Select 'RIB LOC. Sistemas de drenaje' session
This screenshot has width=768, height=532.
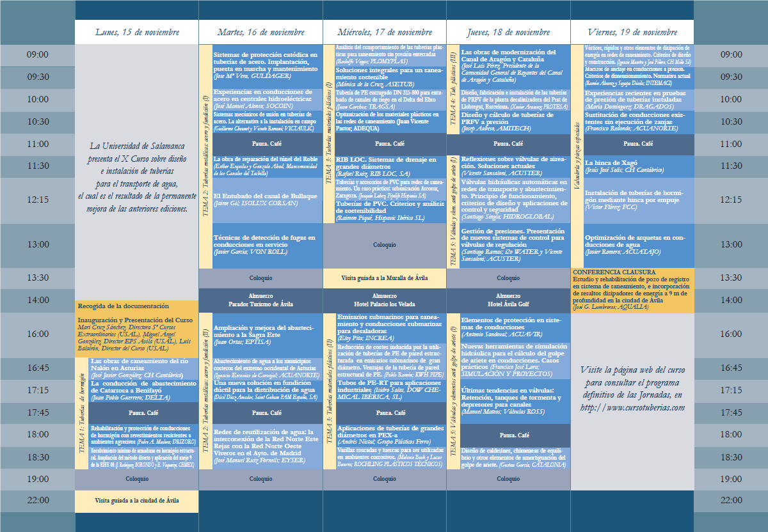coord(390,166)
